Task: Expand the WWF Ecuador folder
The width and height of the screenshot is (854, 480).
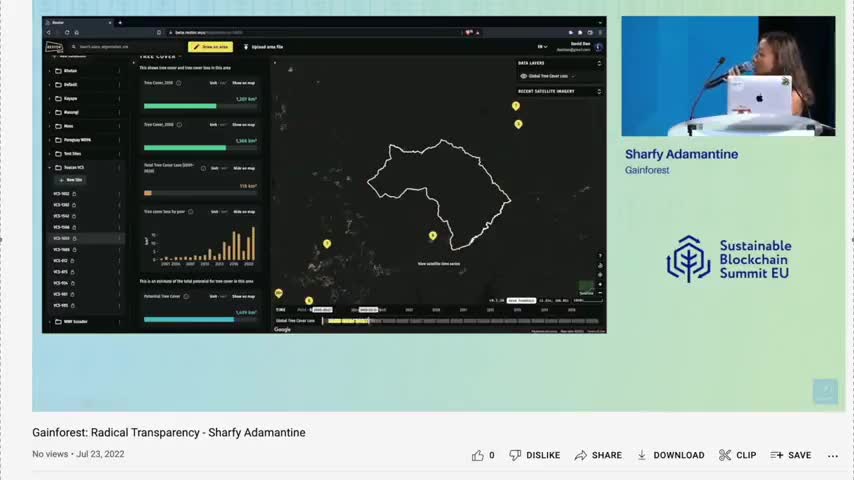Action: pos(50,322)
